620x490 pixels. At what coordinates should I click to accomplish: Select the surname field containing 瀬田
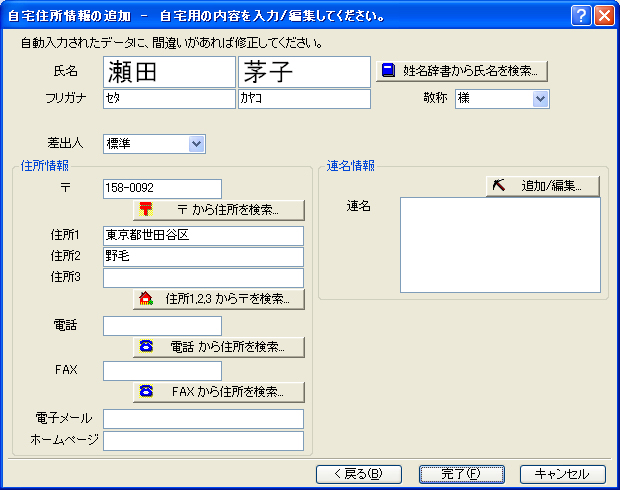pyautogui.click(x=168, y=71)
